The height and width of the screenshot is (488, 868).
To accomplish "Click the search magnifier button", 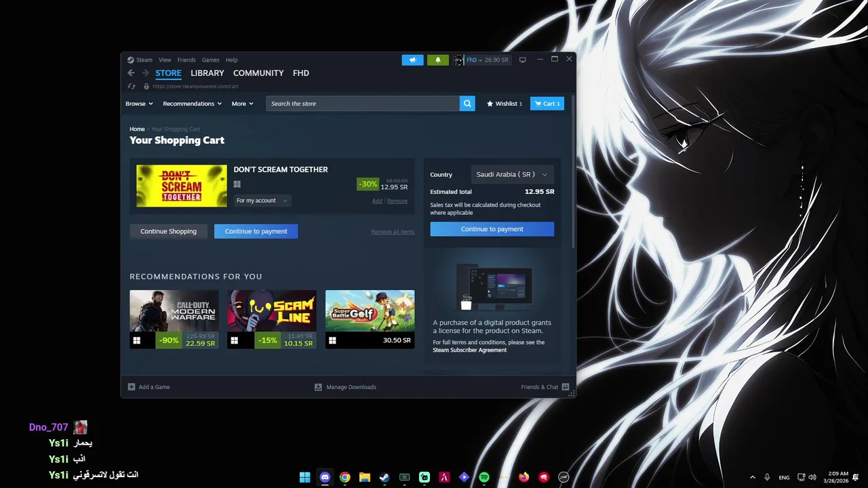I will 467,104.
